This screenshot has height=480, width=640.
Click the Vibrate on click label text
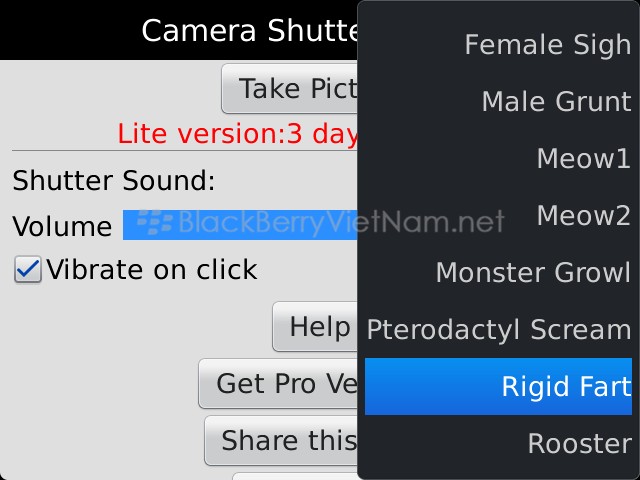pos(151,270)
